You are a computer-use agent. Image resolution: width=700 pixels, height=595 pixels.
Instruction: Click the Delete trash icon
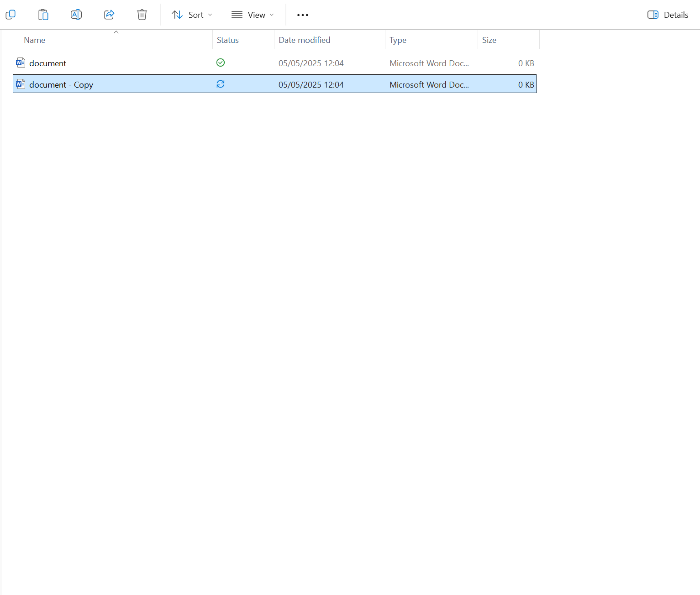pyautogui.click(x=142, y=15)
